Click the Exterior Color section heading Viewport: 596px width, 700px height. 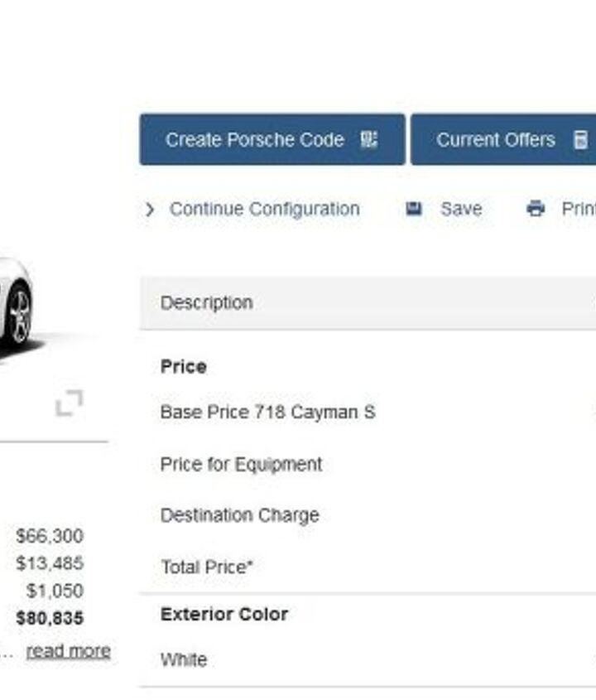pyautogui.click(x=224, y=614)
